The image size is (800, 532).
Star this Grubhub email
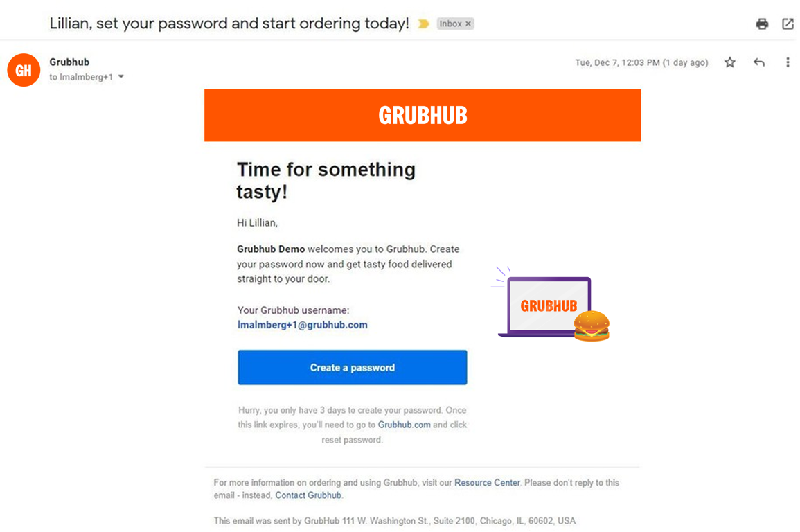click(730, 62)
